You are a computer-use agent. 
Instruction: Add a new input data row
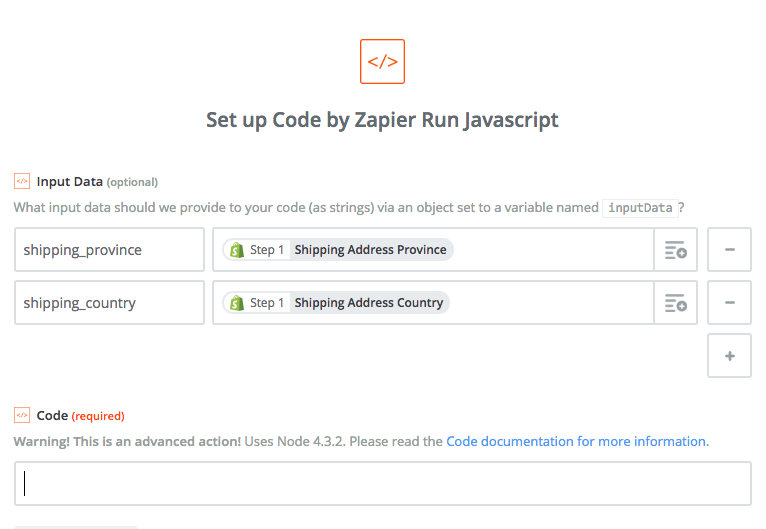coord(729,356)
